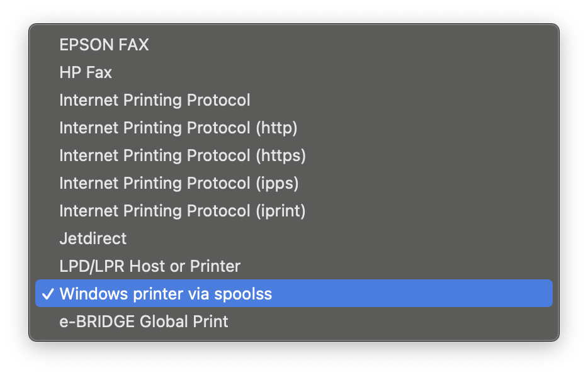Select EPSON FAX from the list
Image resolution: width=588 pixels, height=375 pixels.
point(104,45)
